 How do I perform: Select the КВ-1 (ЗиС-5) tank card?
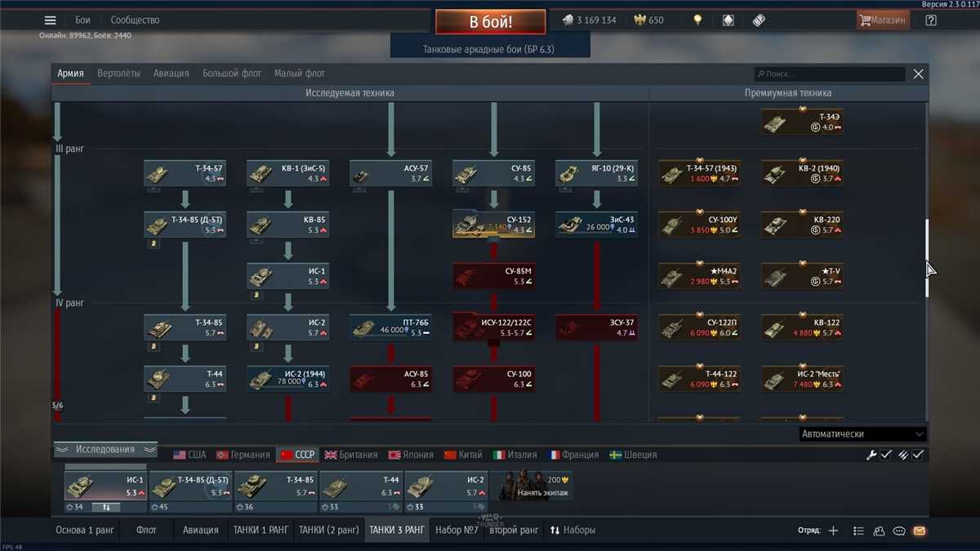click(288, 174)
